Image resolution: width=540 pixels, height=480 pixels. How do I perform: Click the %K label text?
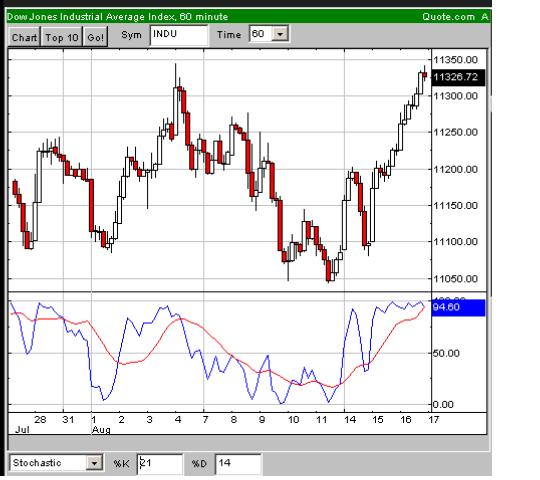[122, 464]
